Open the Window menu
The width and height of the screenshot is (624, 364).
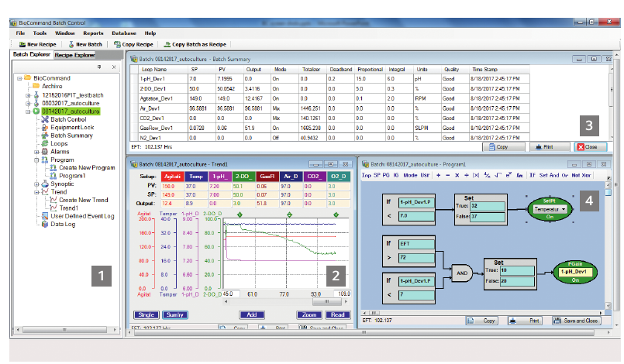pyautogui.click(x=65, y=33)
